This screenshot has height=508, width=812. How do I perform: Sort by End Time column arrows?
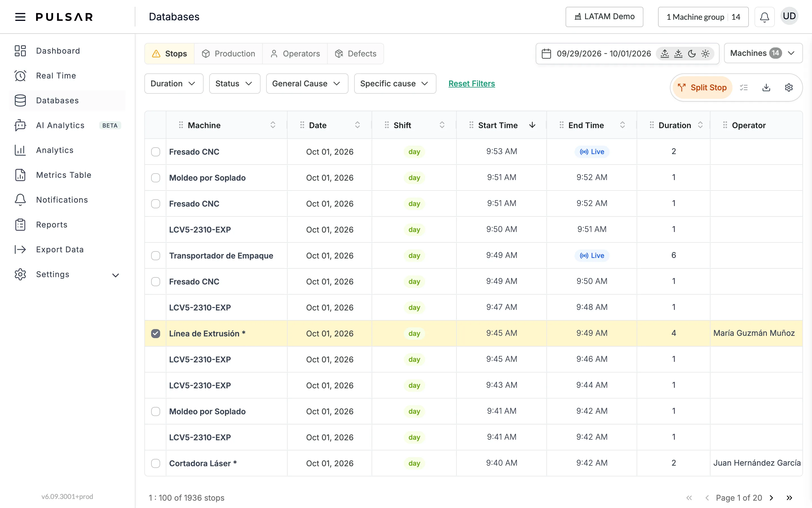coord(623,125)
